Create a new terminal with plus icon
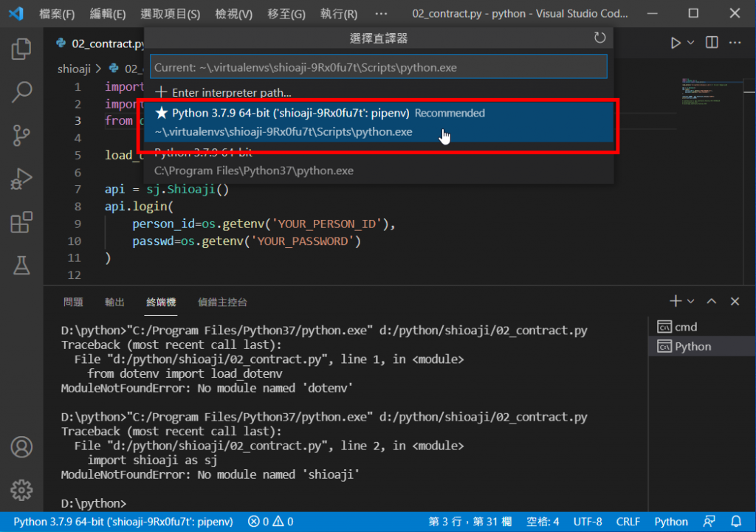 coord(676,301)
